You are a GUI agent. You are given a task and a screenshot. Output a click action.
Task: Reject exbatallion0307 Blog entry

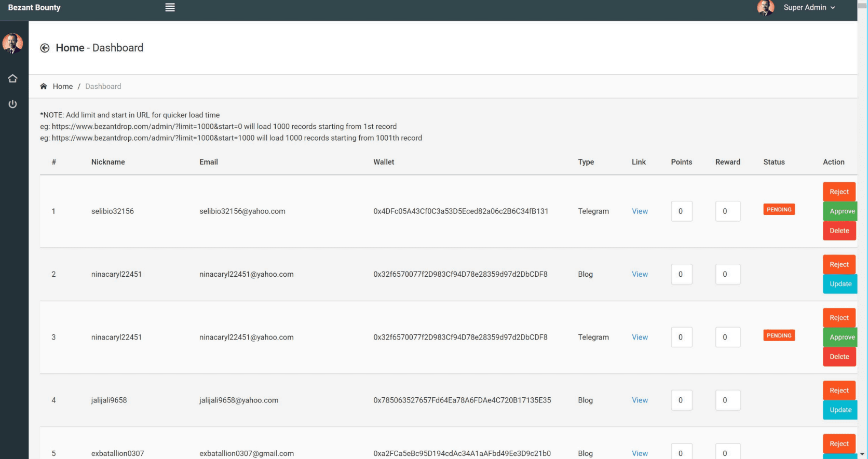[839, 444]
